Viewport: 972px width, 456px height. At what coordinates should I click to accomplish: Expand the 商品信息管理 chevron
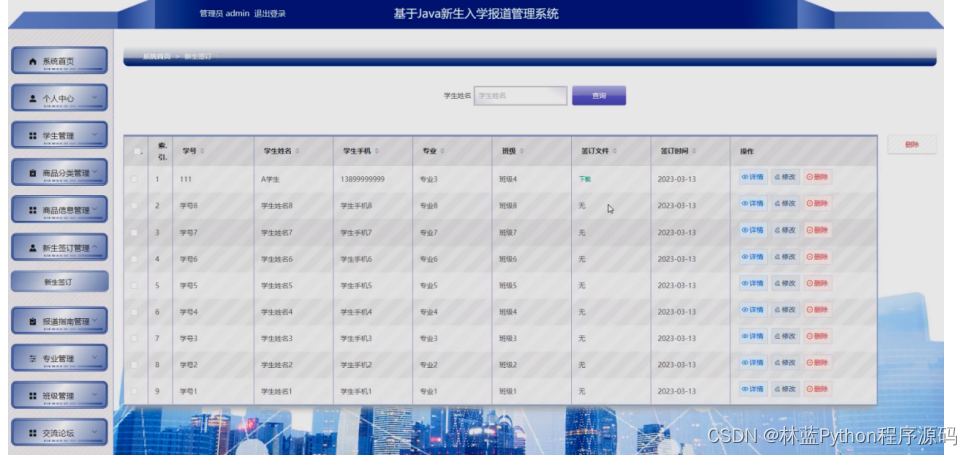[x=95, y=209]
